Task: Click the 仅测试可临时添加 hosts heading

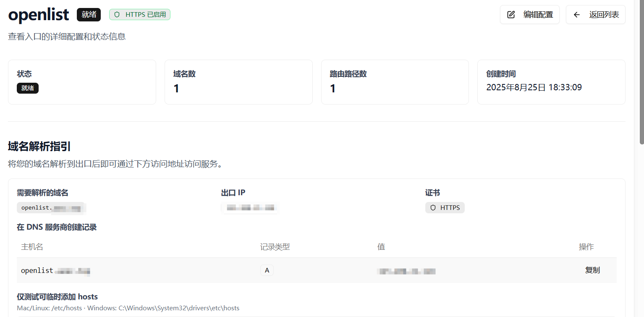Action: pyautogui.click(x=57, y=297)
